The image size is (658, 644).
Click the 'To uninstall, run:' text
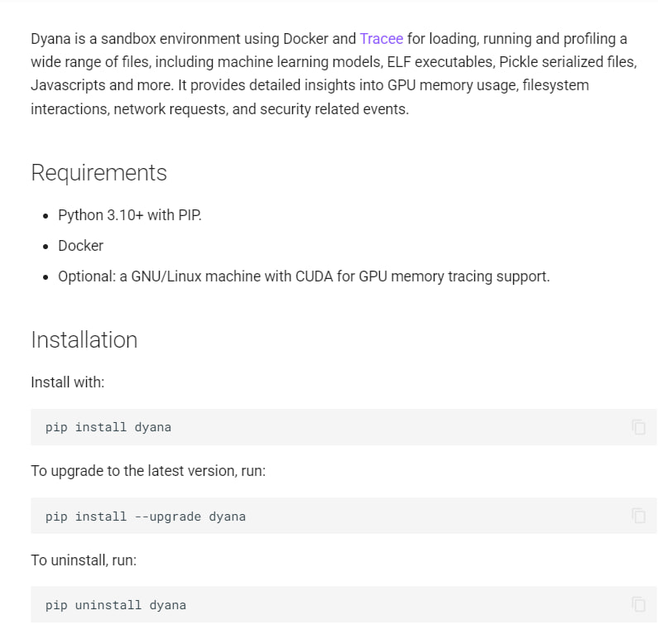pyautogui.click(x=83, y=560)
